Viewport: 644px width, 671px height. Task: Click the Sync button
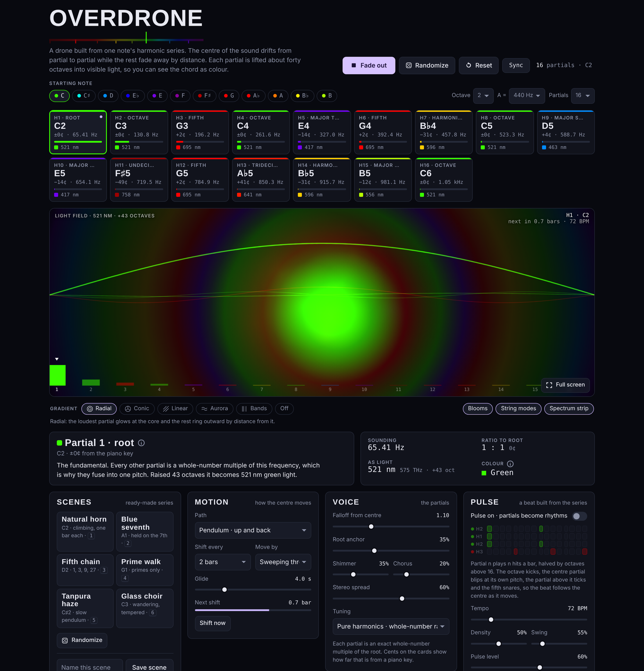click(x=516, y=65)
